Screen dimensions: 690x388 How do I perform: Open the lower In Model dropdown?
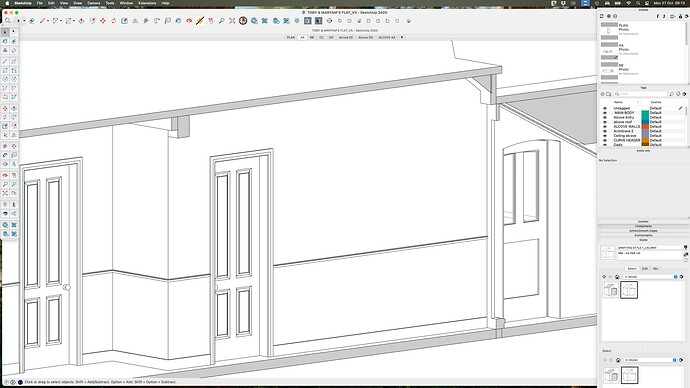650,360
